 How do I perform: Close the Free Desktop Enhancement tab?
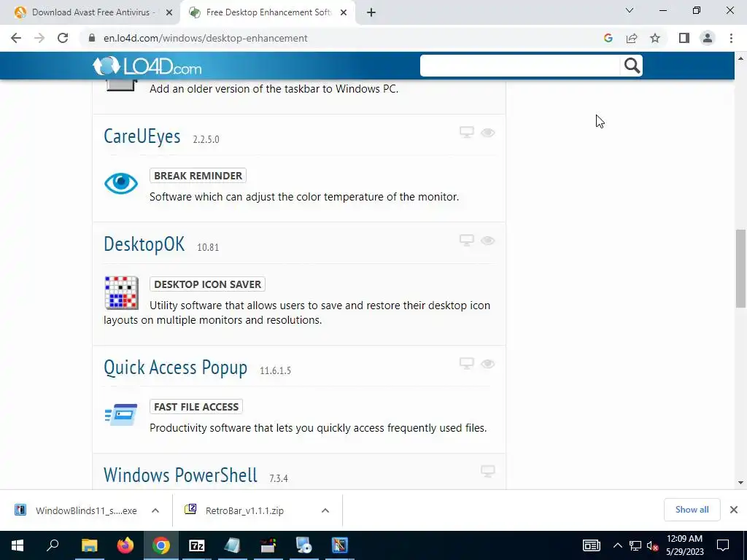(x=344, y=13)
